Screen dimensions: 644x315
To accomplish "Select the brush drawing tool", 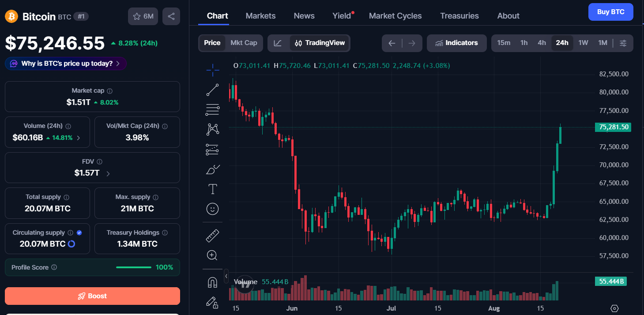I will (x=213, y=169).
